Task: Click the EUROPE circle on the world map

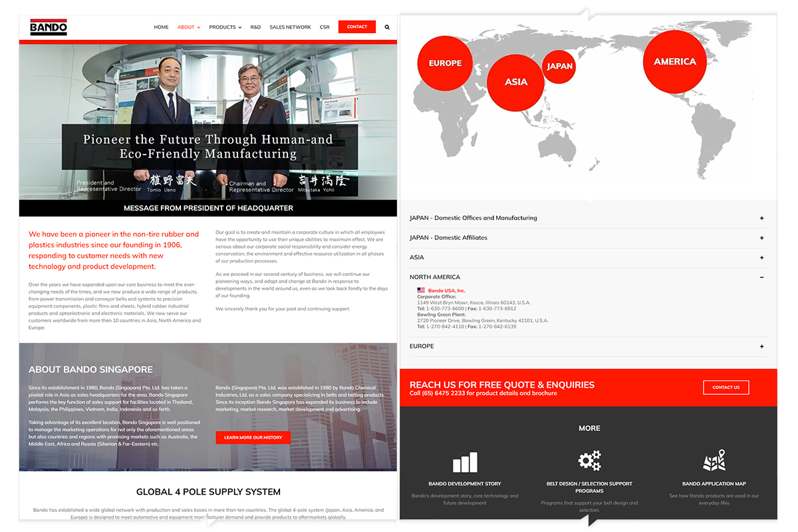Action: [444, 63]
